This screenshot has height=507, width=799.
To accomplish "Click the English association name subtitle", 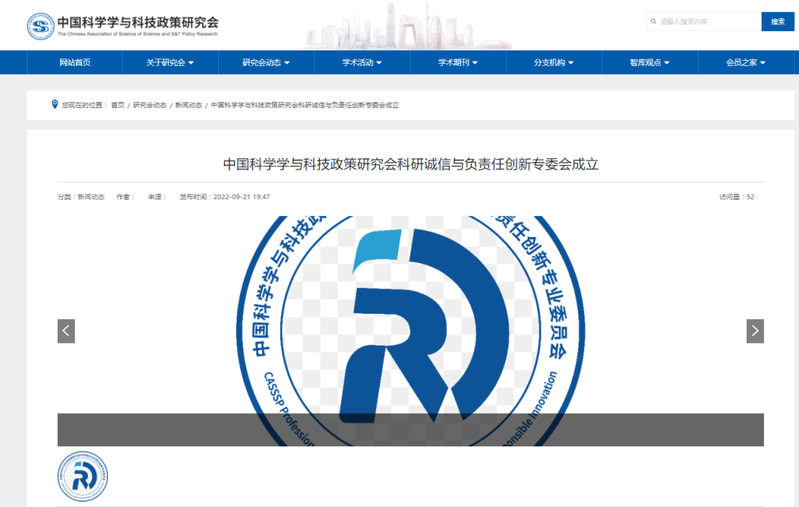I will click(138, 34).
